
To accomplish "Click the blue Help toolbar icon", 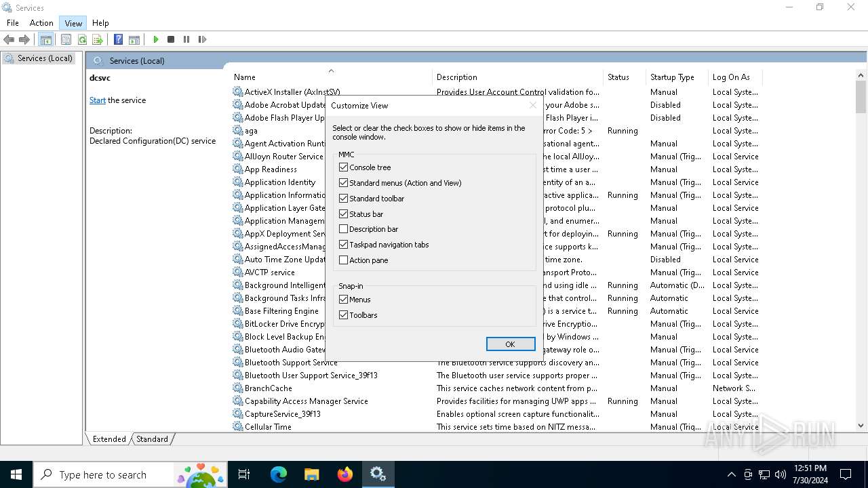I will (119, 39).
